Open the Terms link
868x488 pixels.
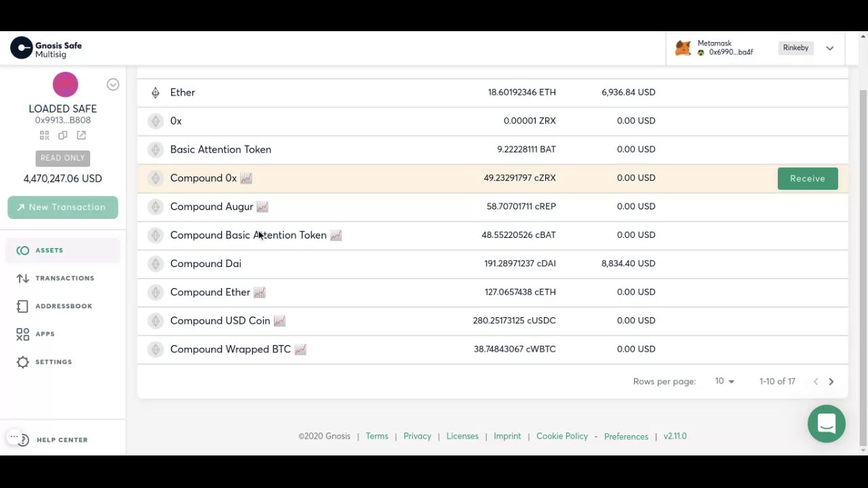coord(377,436)
